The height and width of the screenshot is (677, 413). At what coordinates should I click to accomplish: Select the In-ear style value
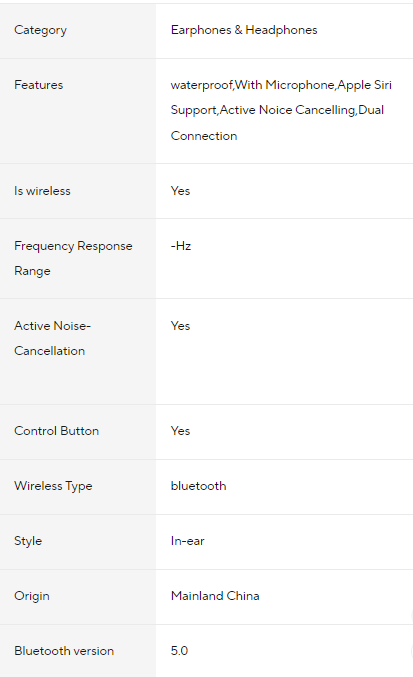click(187, 541)
